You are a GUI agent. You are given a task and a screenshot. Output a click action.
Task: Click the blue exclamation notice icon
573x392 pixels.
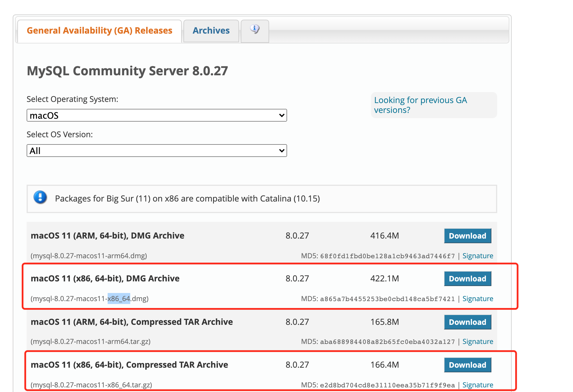(x=40, y=197)
